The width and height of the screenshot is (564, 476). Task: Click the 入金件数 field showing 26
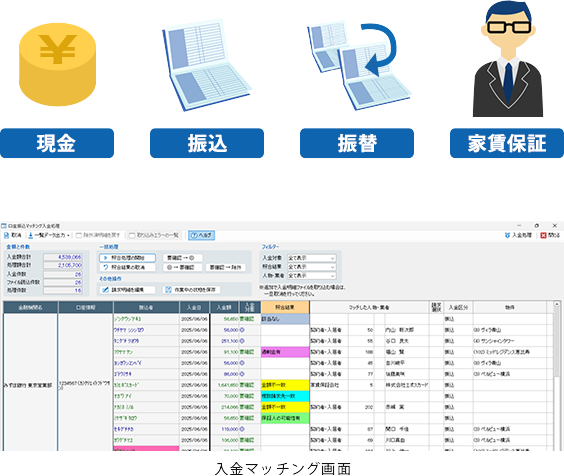click(x=63, y=274)
